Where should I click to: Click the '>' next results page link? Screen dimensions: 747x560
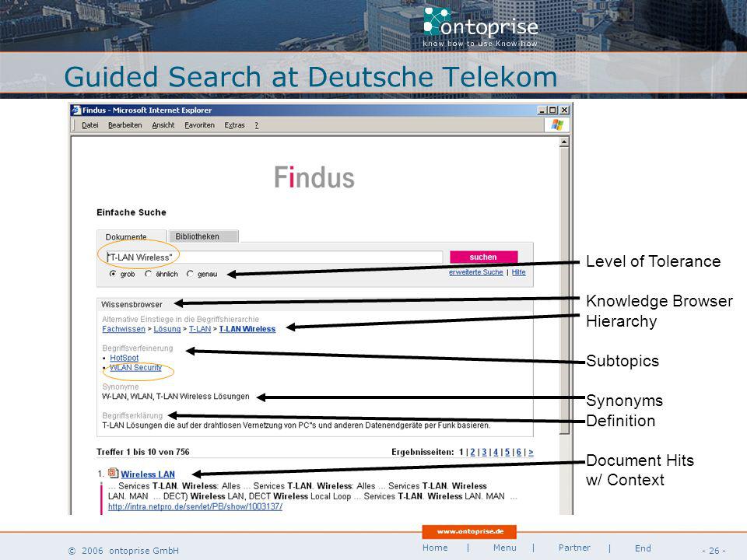point(531,452)
